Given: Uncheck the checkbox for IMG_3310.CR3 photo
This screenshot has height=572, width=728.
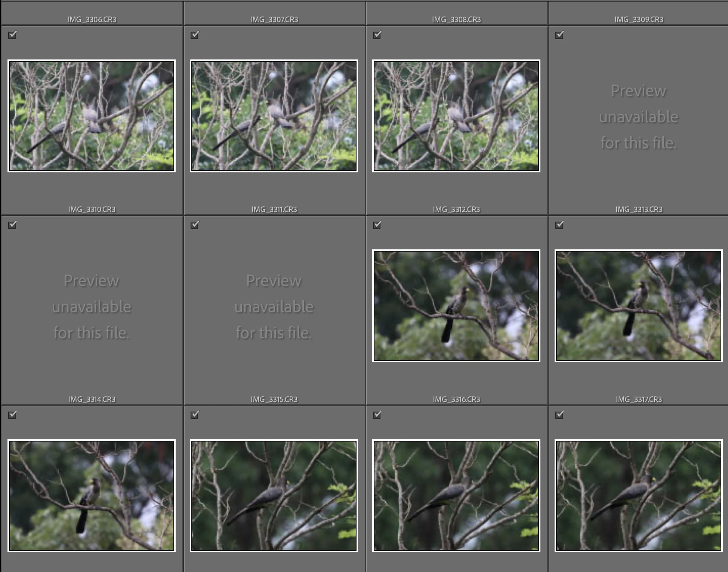Looking at the screenshot, I should [12, 35].
